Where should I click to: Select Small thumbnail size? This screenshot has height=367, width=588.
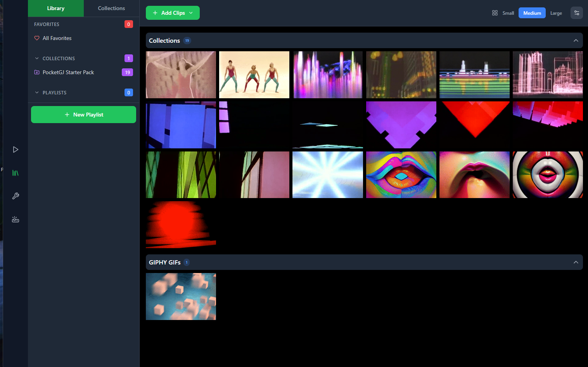508,13
